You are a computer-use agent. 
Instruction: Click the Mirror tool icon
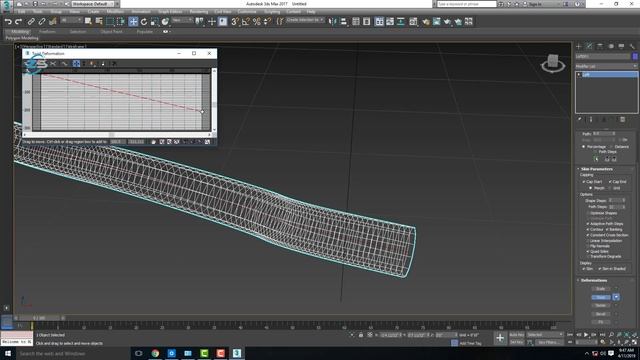[x=333, y=22]
